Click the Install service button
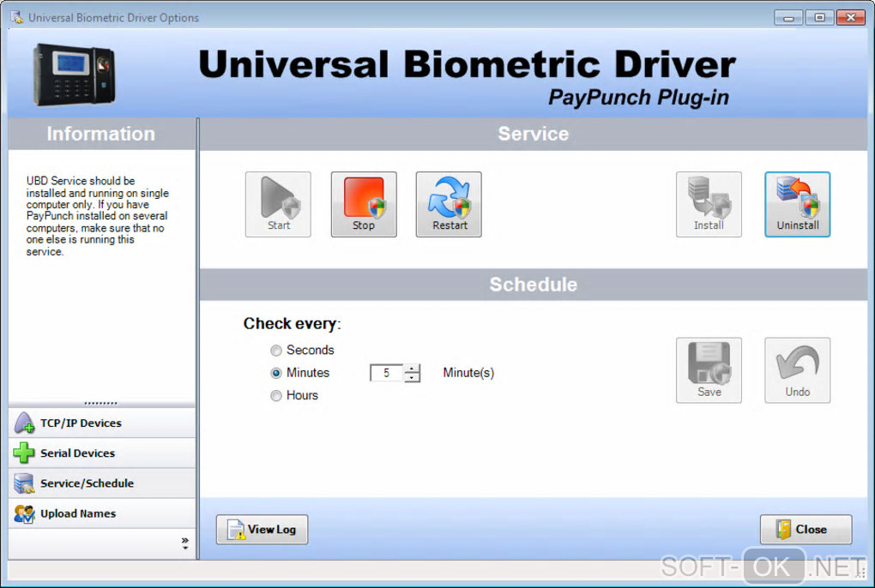 click(709, 205)
